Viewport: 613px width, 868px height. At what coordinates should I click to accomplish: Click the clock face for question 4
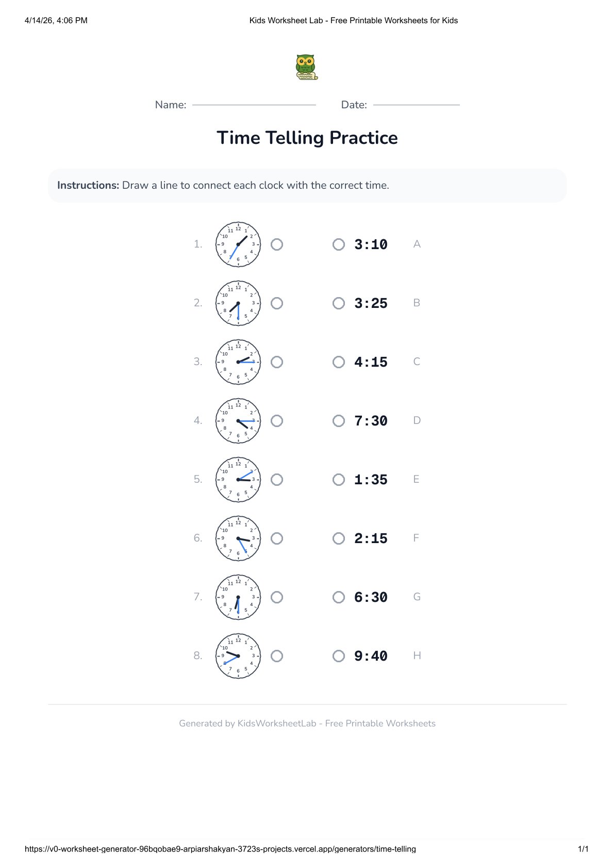click(x=238, y=421)
